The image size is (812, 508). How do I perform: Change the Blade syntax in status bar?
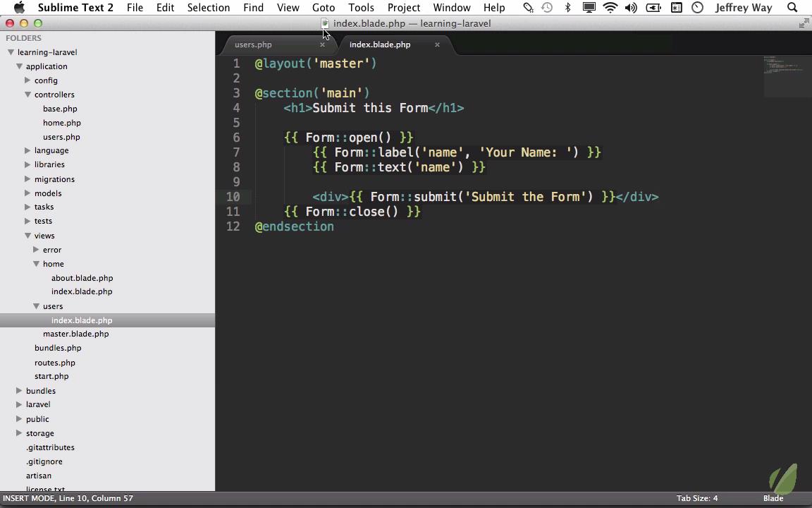(x=773, y=498)
